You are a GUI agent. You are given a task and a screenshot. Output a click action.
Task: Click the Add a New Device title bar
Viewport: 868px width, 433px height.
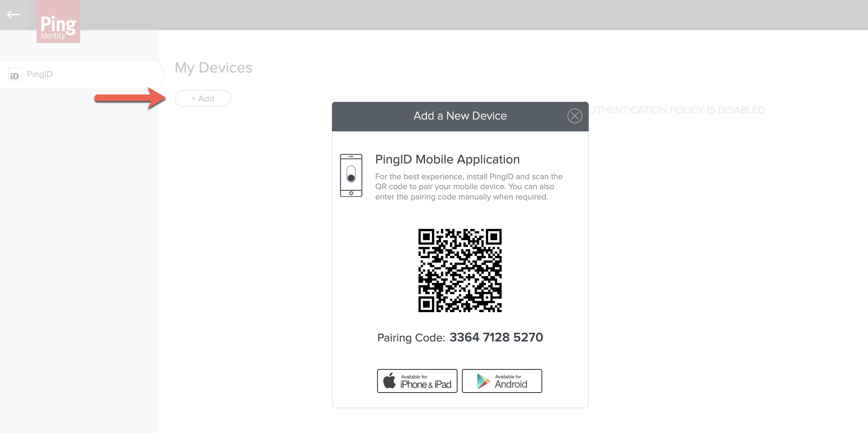[460, 116]
